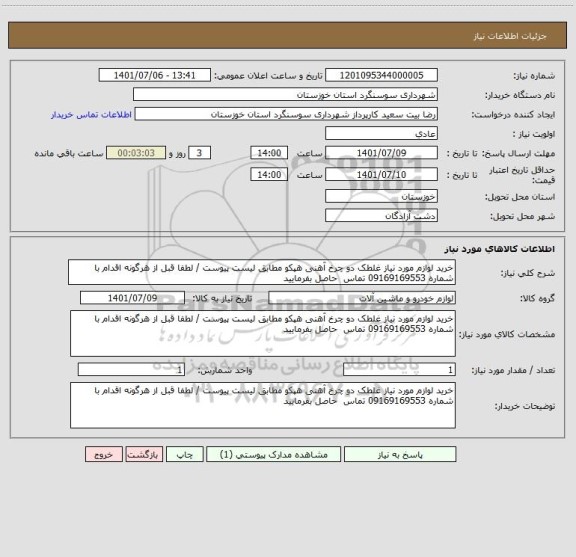Click the تاریخ و ساعت اعلان عمومی label
The width and height of the screenshot is (576, 557).
coord(269,76)
